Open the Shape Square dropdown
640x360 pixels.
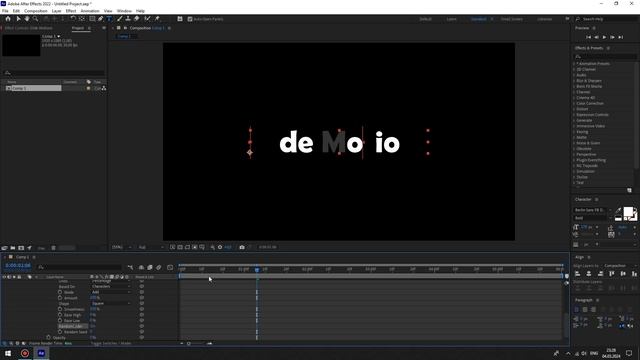(x=111, y=304)
